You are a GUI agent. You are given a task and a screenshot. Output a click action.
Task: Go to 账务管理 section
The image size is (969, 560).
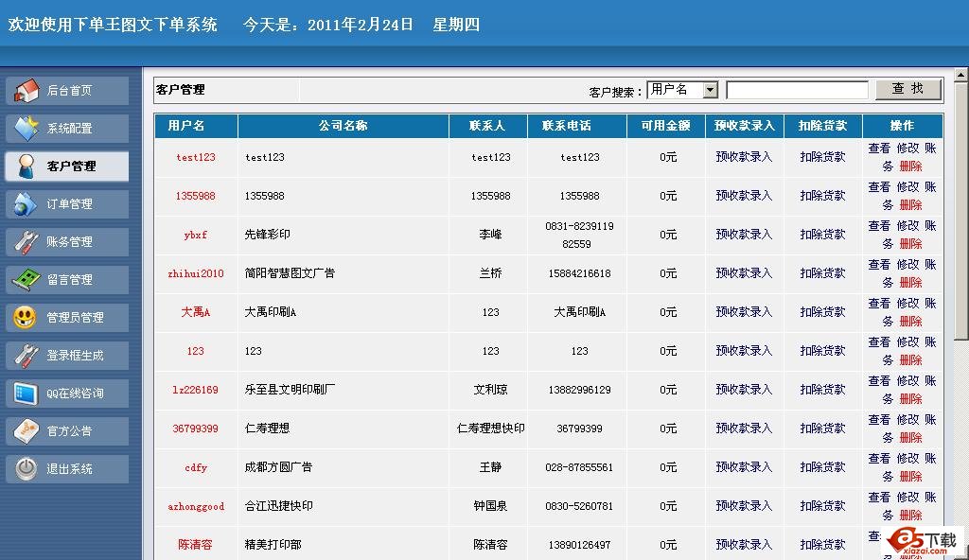tap(67, 241)
